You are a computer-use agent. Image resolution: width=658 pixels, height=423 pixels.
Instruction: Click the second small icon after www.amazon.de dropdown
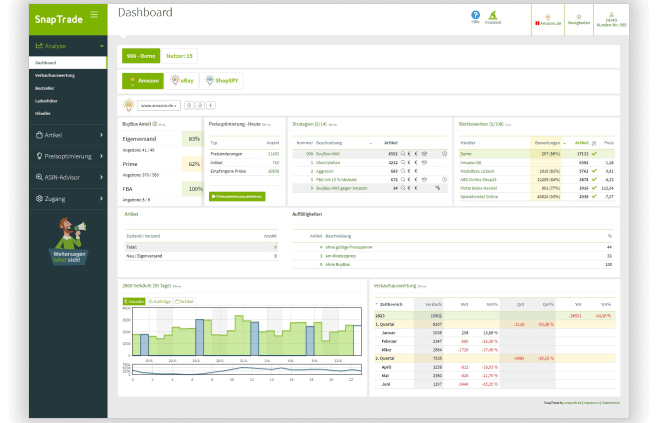click(200, 105)
